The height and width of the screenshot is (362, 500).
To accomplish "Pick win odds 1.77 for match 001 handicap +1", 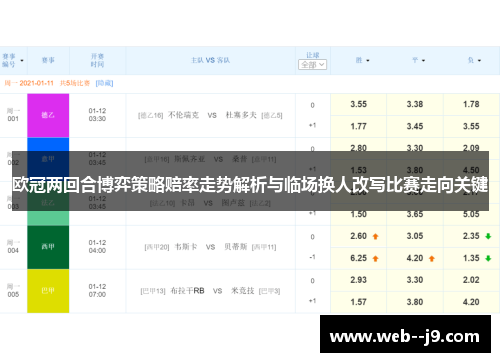I will click(358, 126).
